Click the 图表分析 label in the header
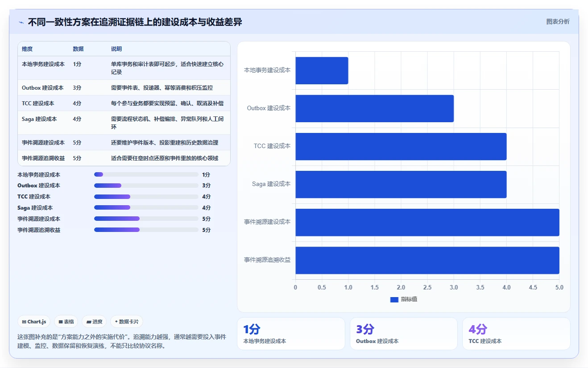Image resolution: width=588 pixels, height=368 pixels. tap(558, 21)
